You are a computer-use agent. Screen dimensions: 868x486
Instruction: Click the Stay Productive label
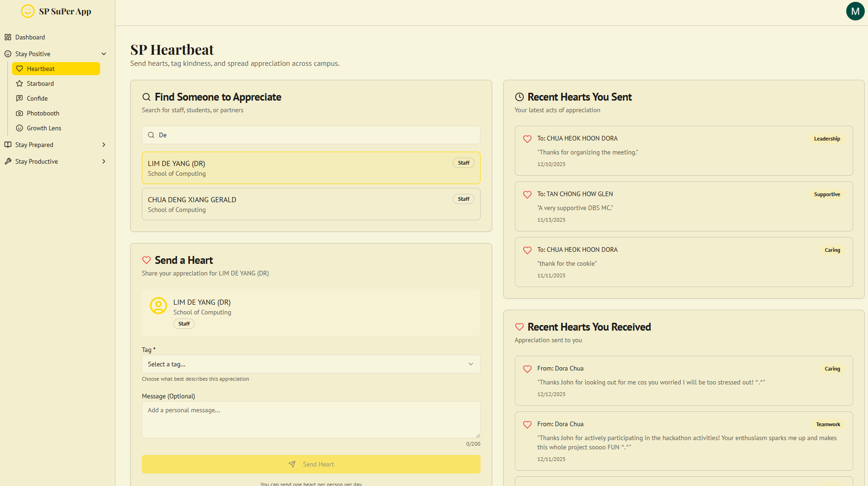click(37, 161)
